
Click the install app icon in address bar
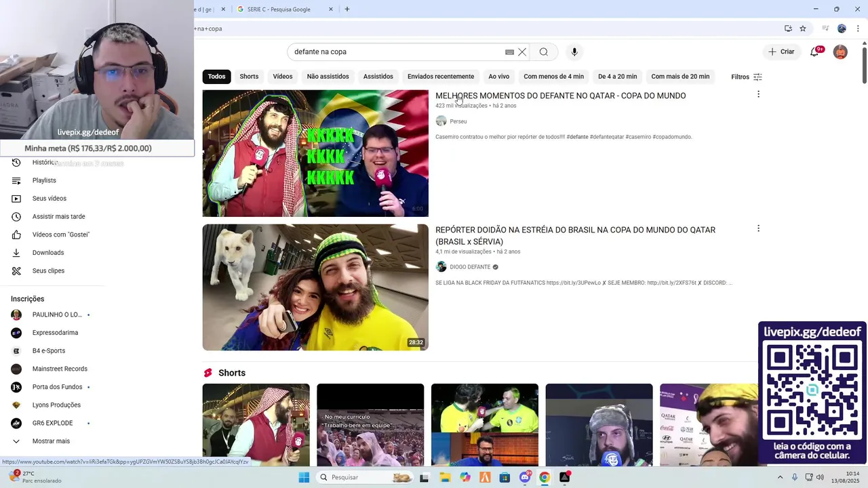(x=788, y=28)
